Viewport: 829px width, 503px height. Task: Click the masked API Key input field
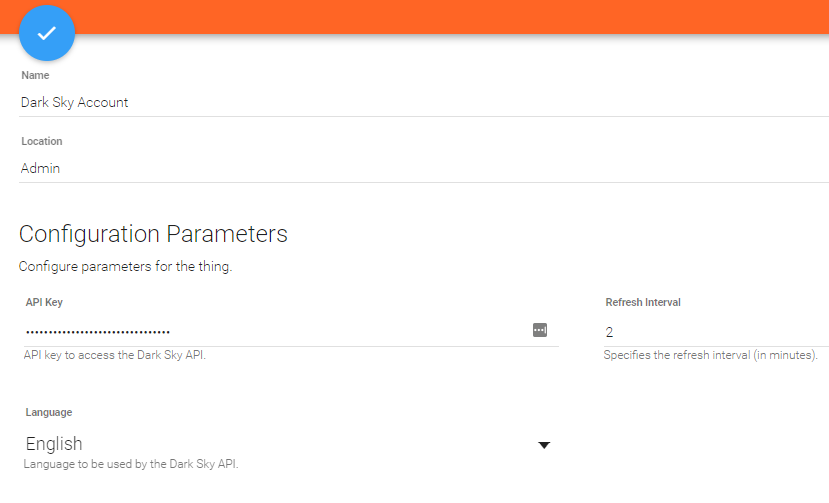point(270,331)
